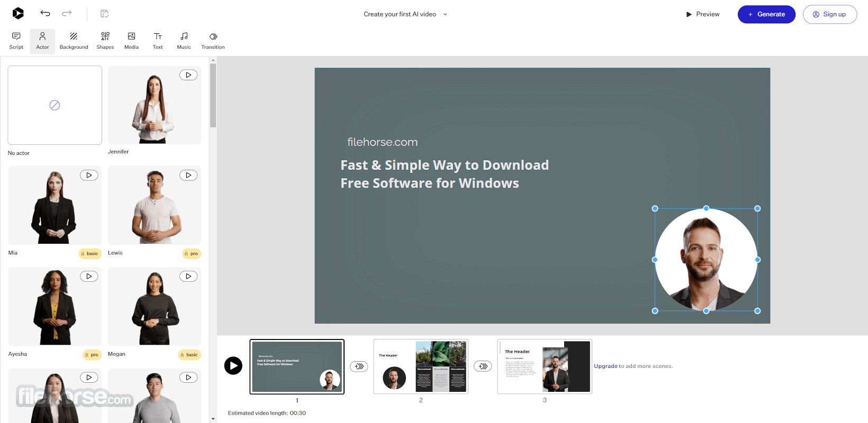The image size is (868, 423).
Task: Click the basic badge next to Mia
Action: click(90, 254)
